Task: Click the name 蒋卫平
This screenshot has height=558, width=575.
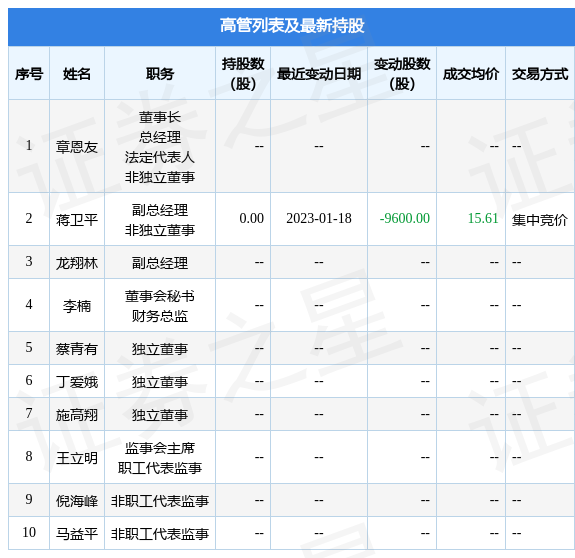Action: point(77,220)
